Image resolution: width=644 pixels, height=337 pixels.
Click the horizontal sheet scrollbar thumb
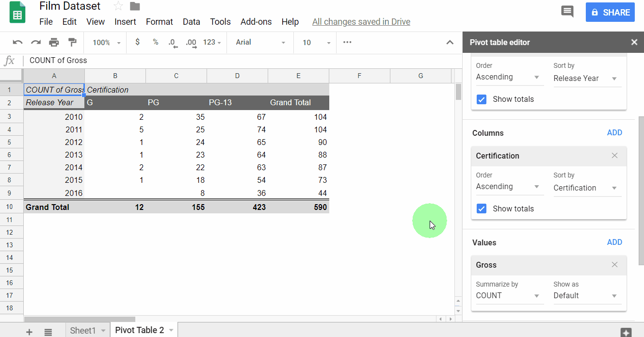point(80,319)
